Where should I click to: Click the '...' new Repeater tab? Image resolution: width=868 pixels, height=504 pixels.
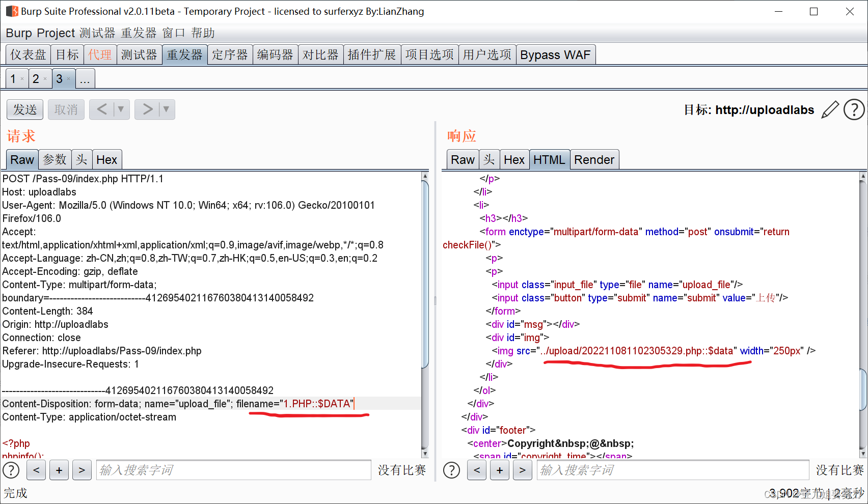(x=85, y=79)
